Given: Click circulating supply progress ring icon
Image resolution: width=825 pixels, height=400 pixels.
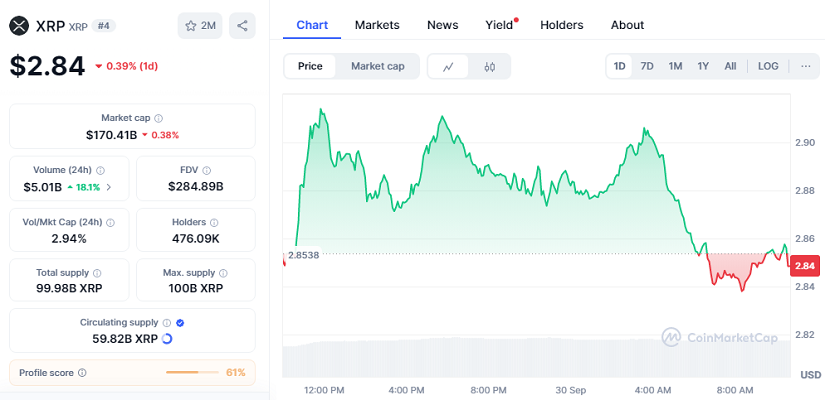Looking at the screenshot, I should coord(167,339).
